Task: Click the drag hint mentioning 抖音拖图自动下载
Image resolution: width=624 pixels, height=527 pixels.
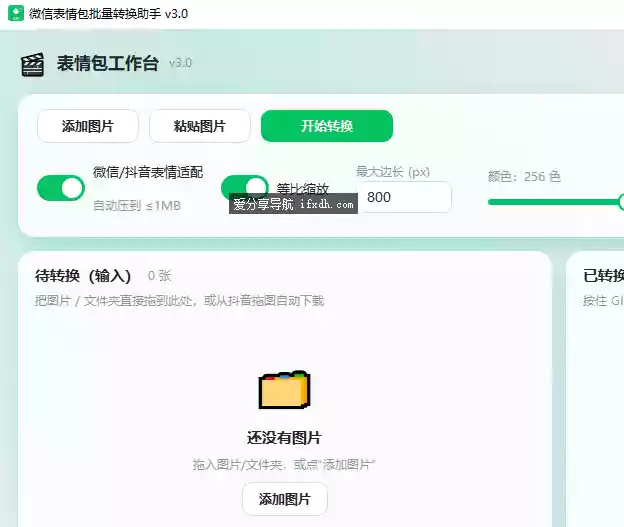Action: (179, 301)
